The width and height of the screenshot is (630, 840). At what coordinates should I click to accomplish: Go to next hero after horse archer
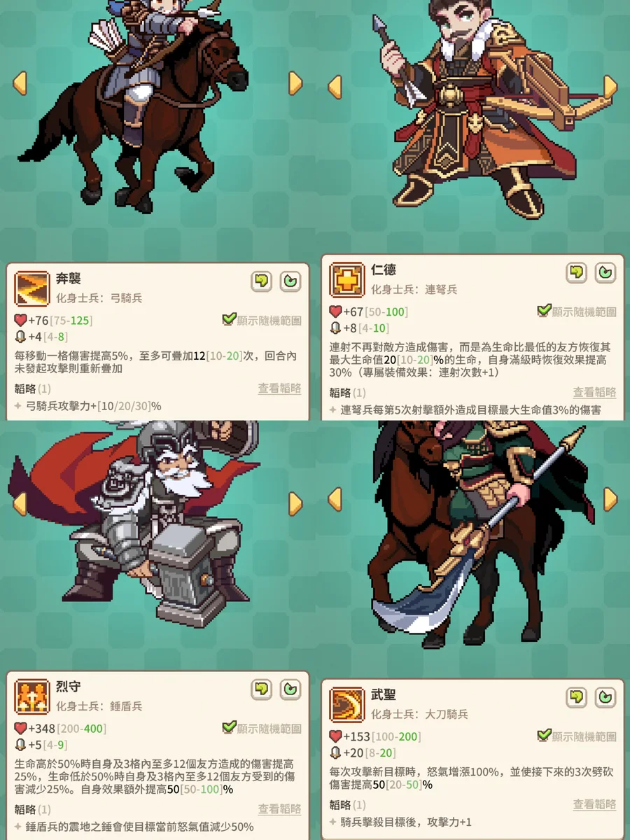(x=295, y=83)
